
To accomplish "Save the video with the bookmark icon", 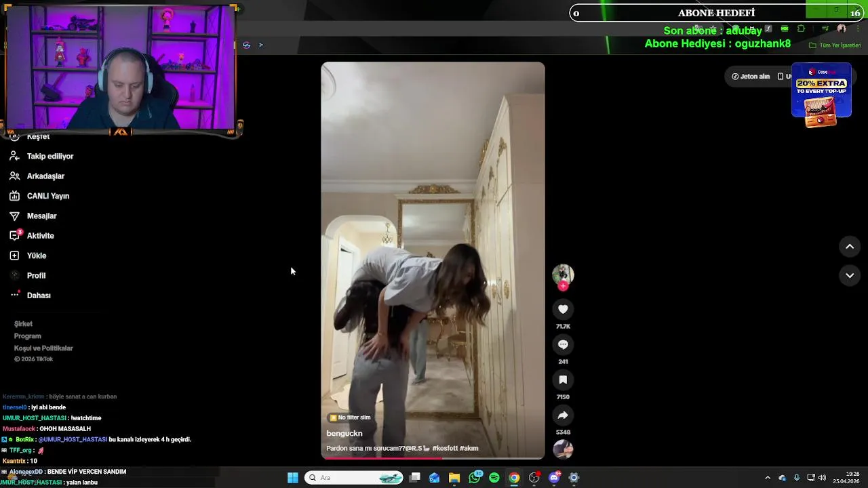I will point(563,380).
